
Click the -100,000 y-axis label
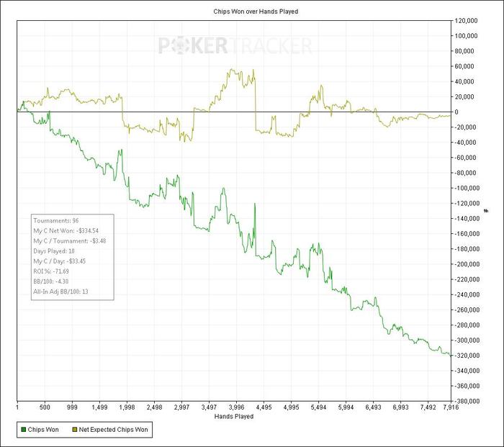[x=467, y=188]
